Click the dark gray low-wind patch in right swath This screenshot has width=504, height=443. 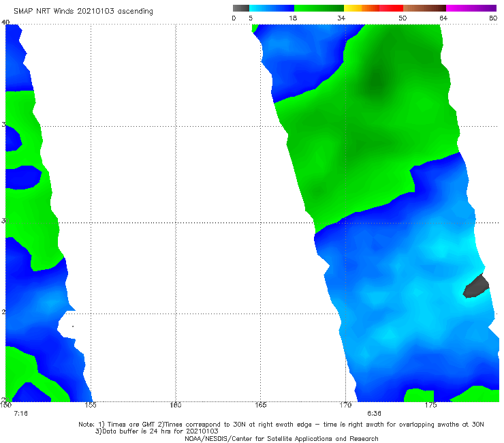pos(476,286)
